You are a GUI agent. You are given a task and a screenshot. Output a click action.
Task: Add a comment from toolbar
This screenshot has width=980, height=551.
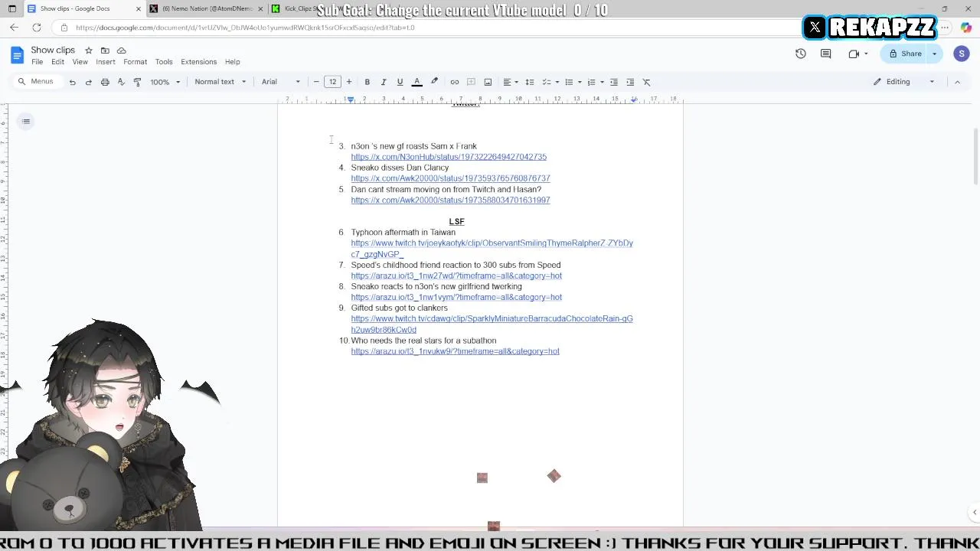click(471, 82)
